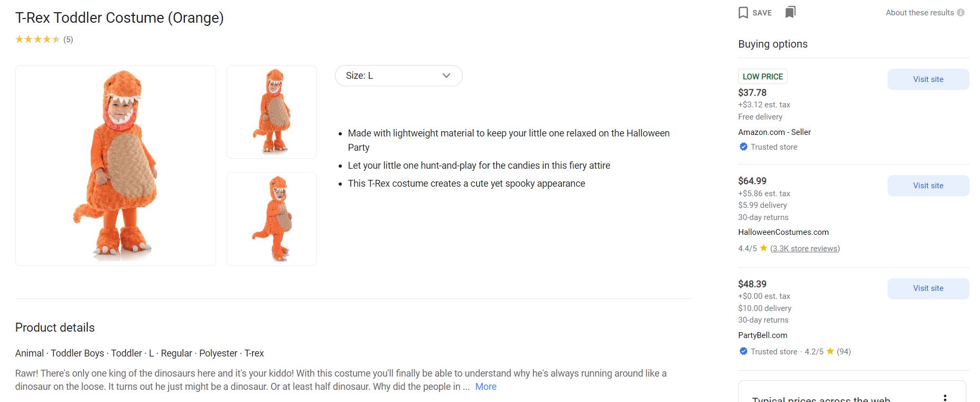Click the main large costume image
The height and width of the screenshot is (402, 980).
tap(116, 165)
